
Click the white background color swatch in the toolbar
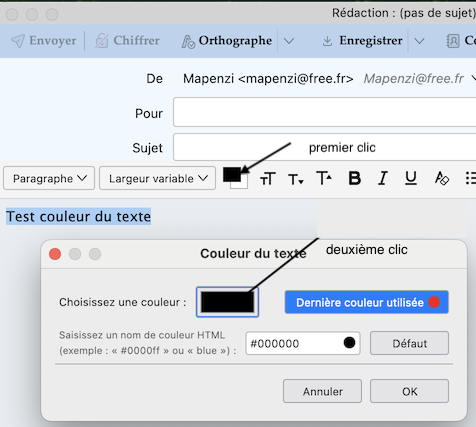(244, 185)
